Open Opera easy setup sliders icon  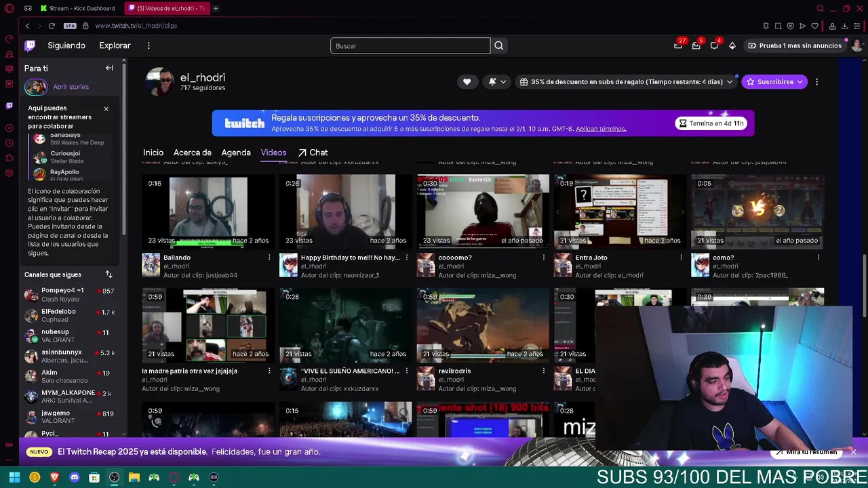point(857,26)
